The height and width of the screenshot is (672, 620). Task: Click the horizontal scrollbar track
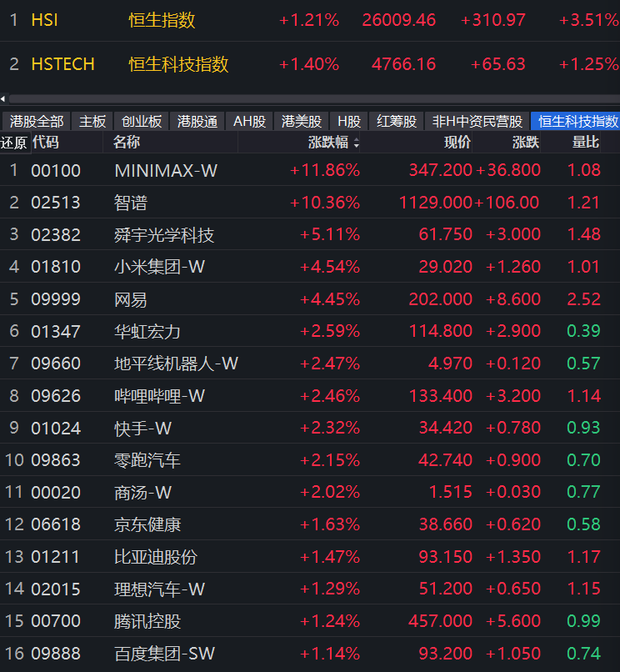tap(314, 99)
